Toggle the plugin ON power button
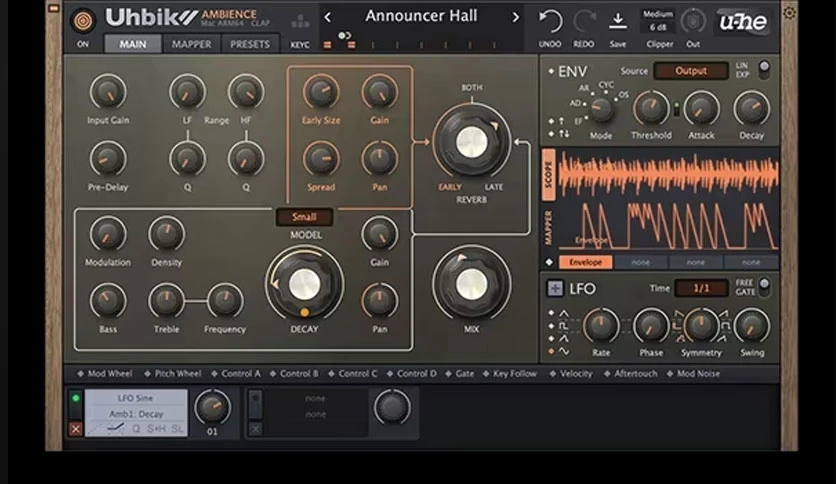The width and height of the screenshot is (836, 484). [83, 21]
